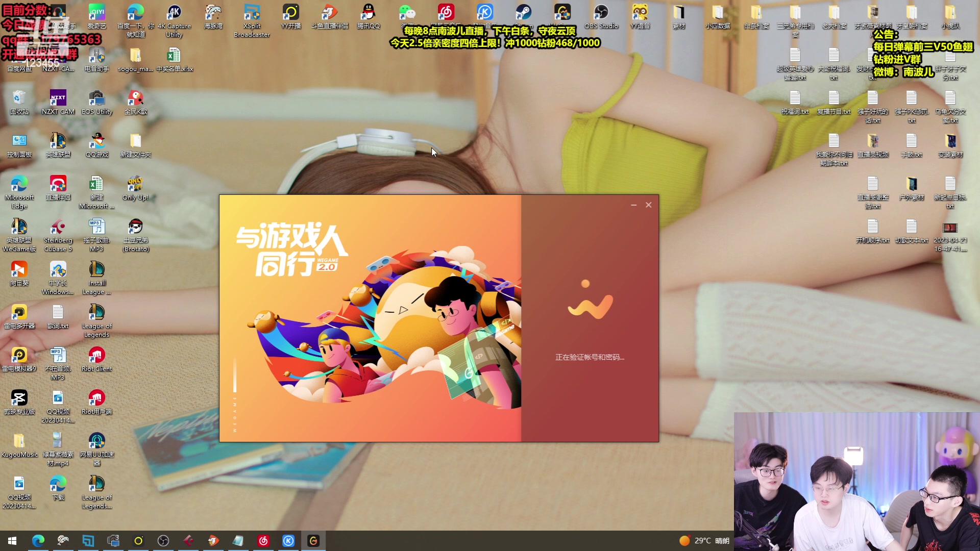Launch the Only Up! game shortcut
Viewport: 980px width, 551px height.
pos(135,188)
